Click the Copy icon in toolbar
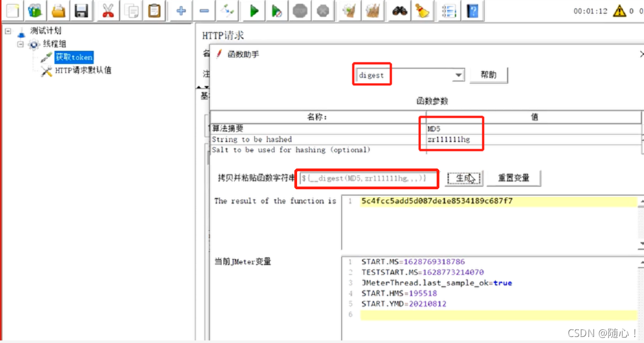 point(131,10)
